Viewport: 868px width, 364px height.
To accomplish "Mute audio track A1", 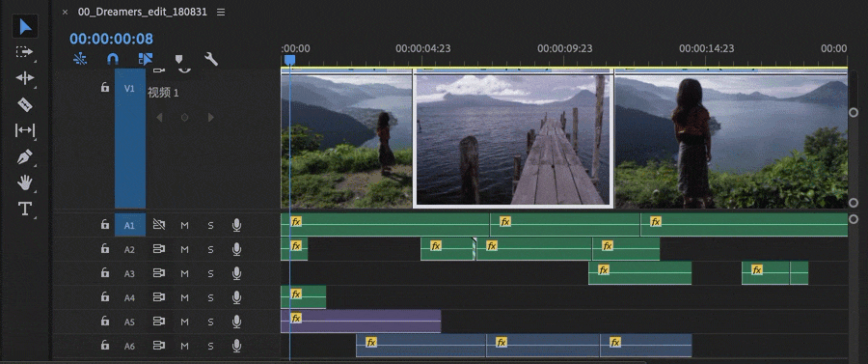I will tap(185, 226).
